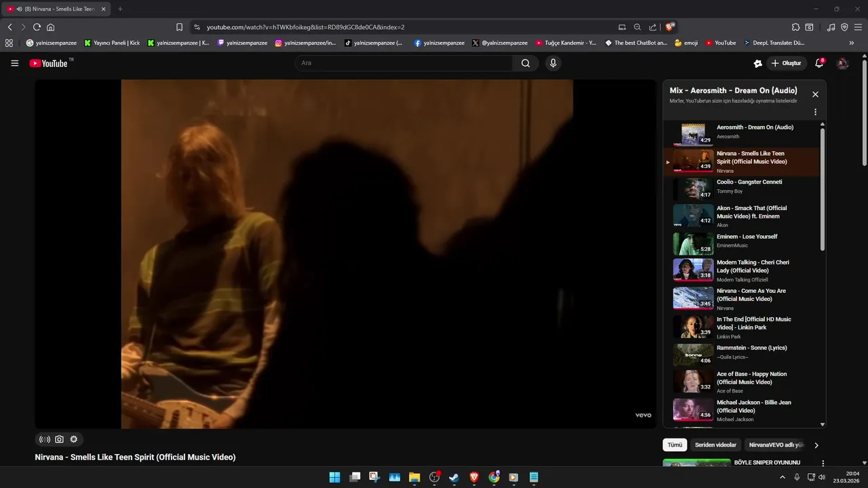Select the Tümü filter chip
The image size is (868, 488).
[x=675, y=445]
